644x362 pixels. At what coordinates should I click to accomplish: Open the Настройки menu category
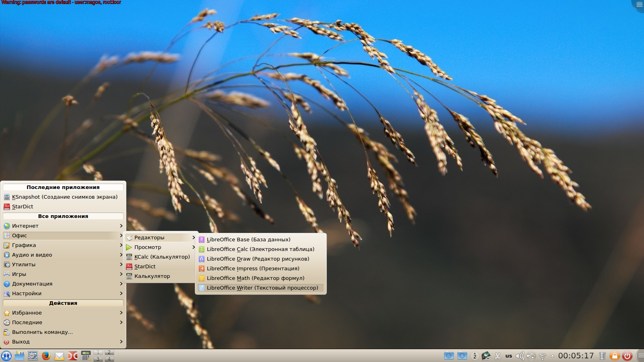tap(63, 294)
